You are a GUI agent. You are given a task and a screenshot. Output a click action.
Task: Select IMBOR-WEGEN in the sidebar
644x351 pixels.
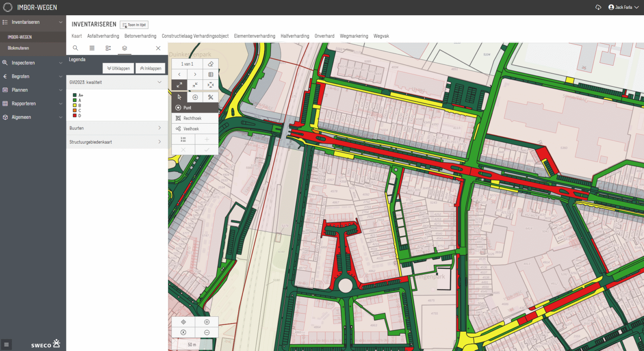tap(33, 37)
